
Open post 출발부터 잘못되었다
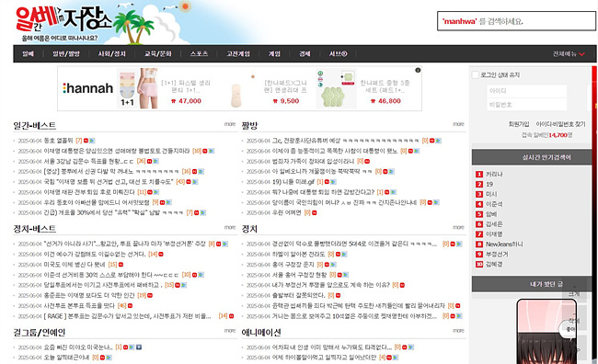pyautogui.click(x=299, y=295)
